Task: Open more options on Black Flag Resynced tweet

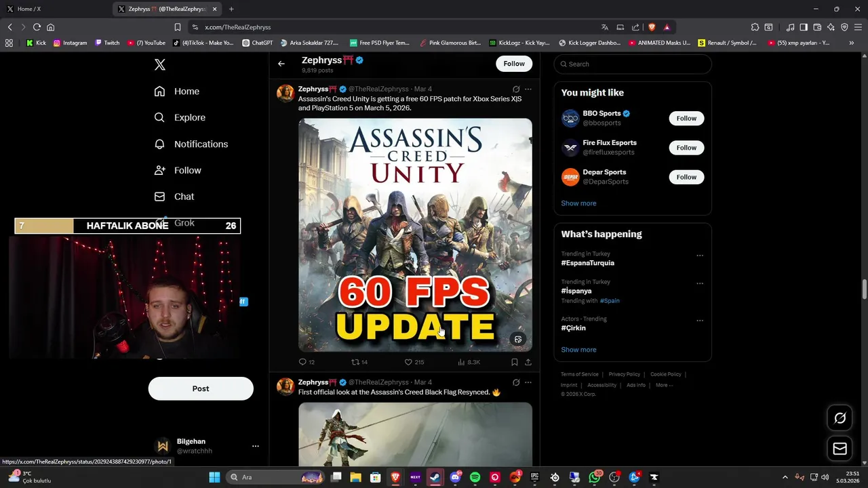Action: pos(528,382)
